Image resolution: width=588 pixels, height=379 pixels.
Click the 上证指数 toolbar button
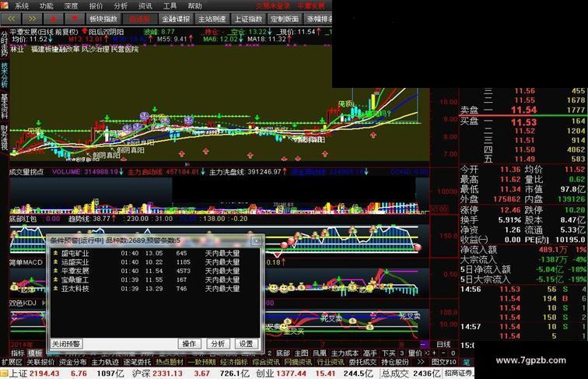click(x=248, y=19)
